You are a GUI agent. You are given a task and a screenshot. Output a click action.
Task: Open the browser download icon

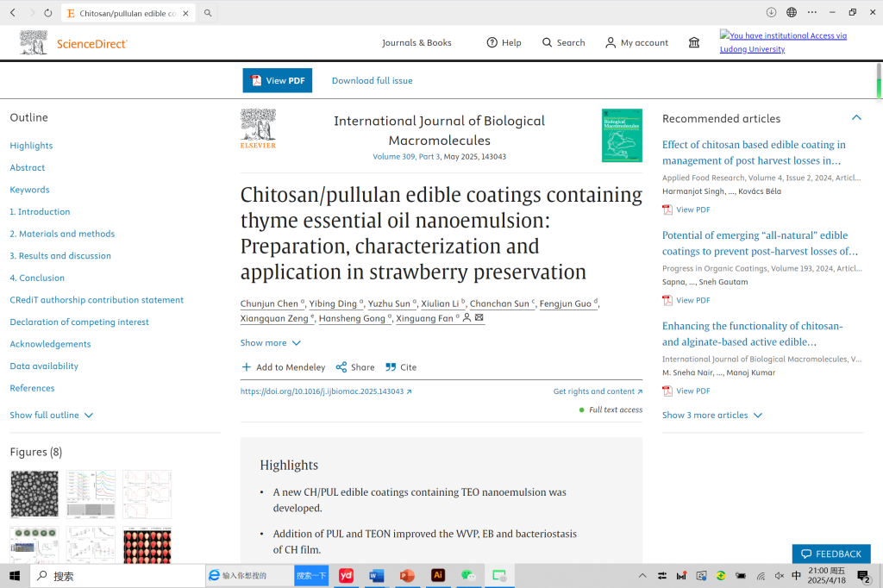coord(771,13)
